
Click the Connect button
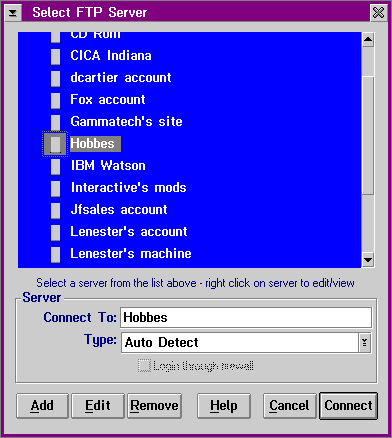[x=348, y=406]
